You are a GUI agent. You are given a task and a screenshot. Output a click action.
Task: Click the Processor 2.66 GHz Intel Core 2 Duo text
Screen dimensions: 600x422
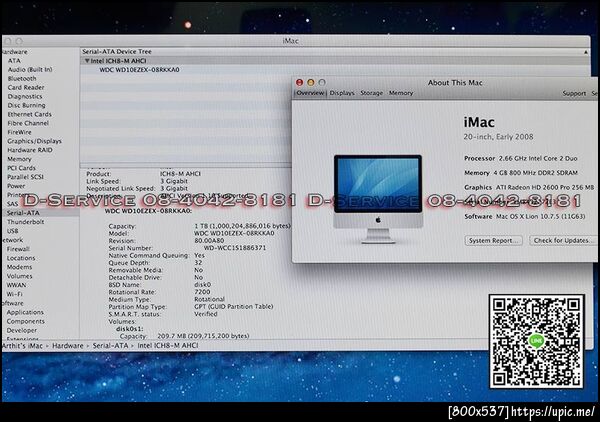pos(521,158)
